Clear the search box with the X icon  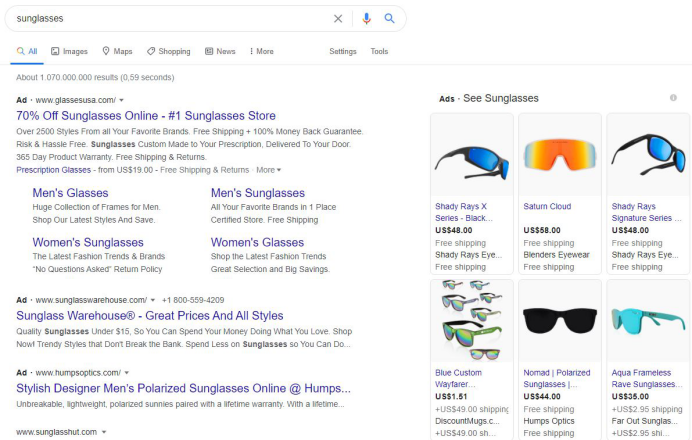point(338,19)
